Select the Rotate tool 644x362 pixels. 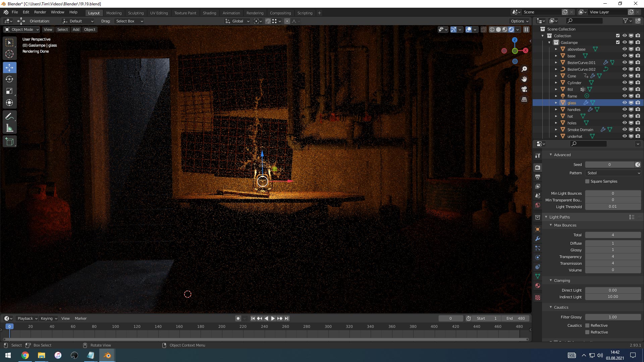click(x=9, y=79)
